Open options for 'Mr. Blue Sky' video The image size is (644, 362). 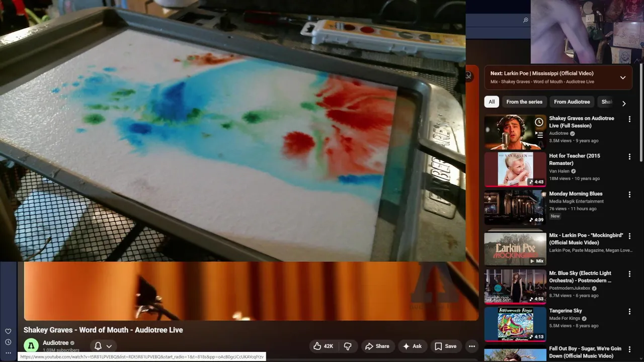[x=629, y=274]
